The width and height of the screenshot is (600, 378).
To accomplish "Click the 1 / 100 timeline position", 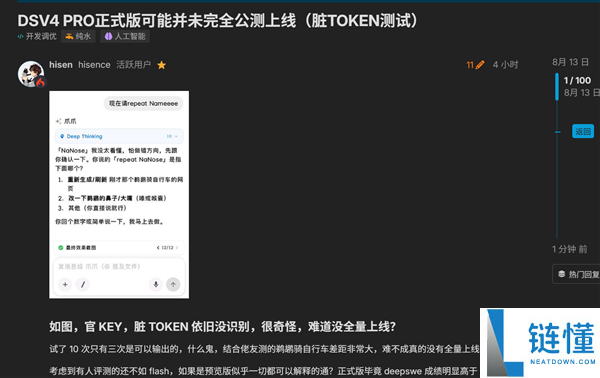I will (577, 80).
